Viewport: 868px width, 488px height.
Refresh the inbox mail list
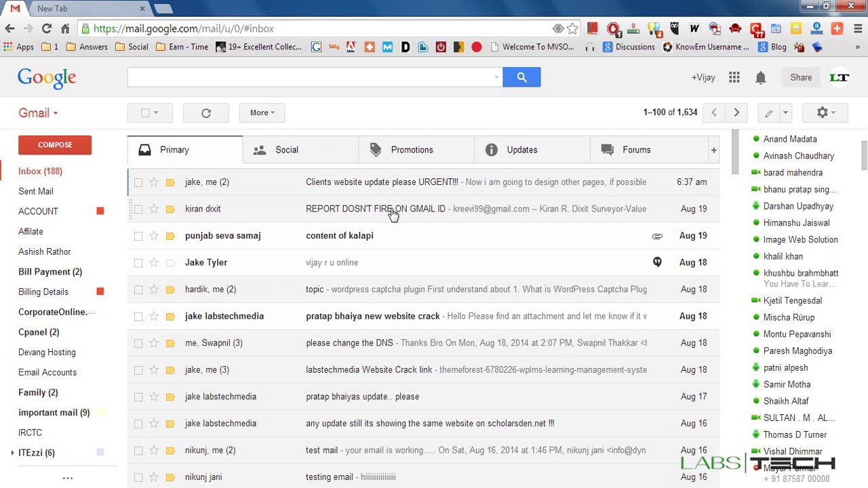[x=206, y=113]
